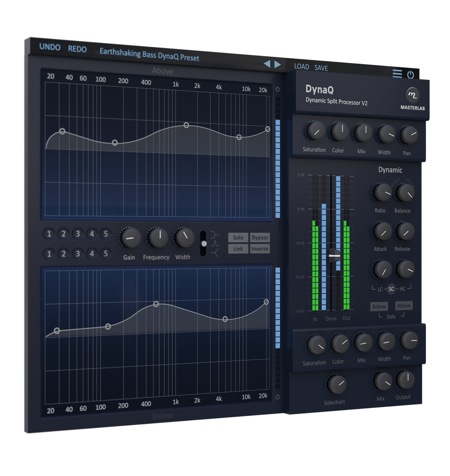Click the SC sidechain icon button
This screenshot has width=450, height=476.
click(391, 289)
